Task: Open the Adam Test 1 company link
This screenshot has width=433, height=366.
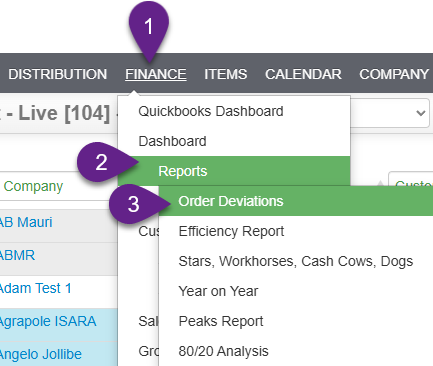Action: [35, 288]
